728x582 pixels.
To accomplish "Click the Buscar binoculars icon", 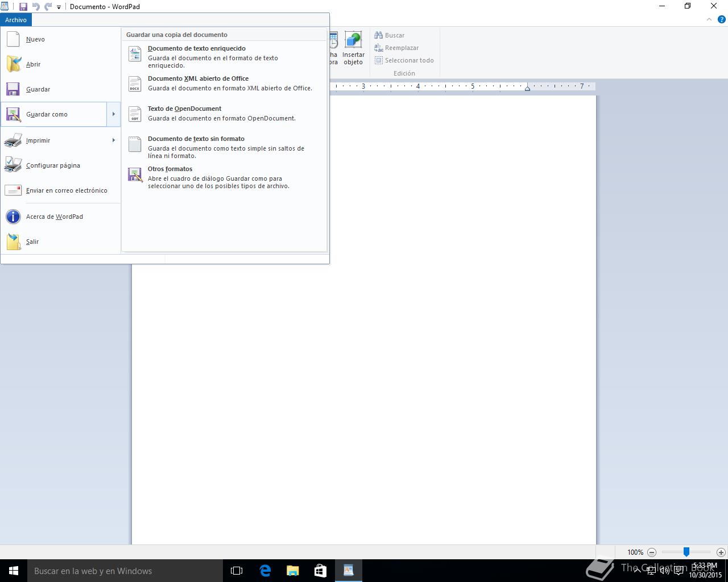I will (378, 35).
